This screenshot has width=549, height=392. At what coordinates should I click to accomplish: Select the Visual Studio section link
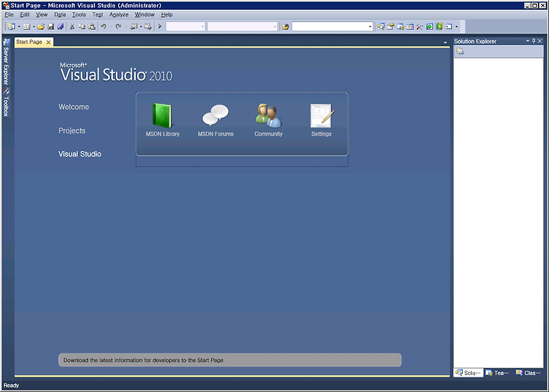(x=80, y=154)
